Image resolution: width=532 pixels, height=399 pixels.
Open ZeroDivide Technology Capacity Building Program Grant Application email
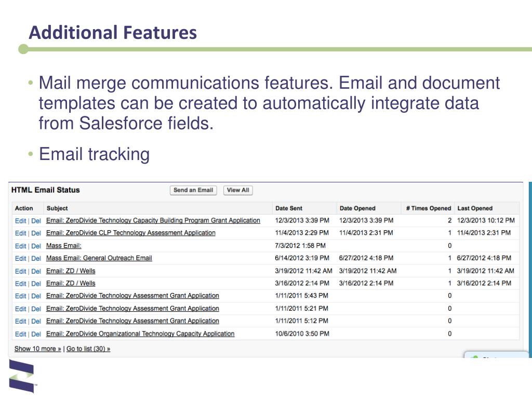click(x=153, y=220)
